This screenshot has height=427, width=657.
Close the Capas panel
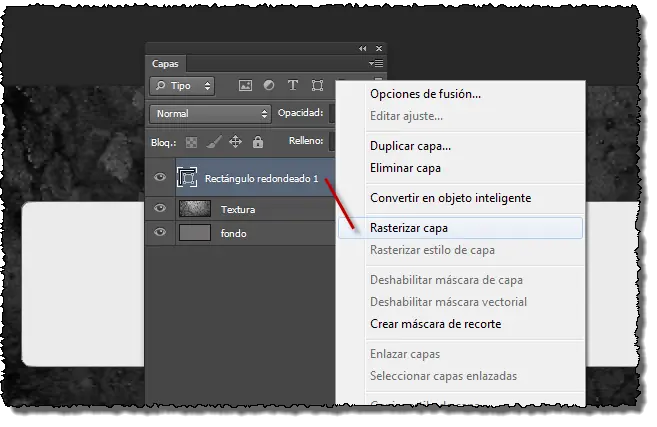pos(379,49)
